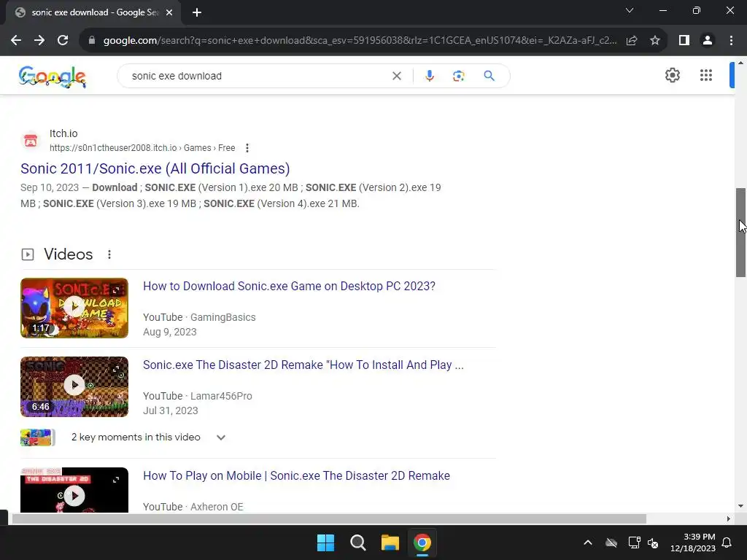The image size is (747, 560).
Task: Bookmark this tab with star icon
Action: tap(655, 41)
